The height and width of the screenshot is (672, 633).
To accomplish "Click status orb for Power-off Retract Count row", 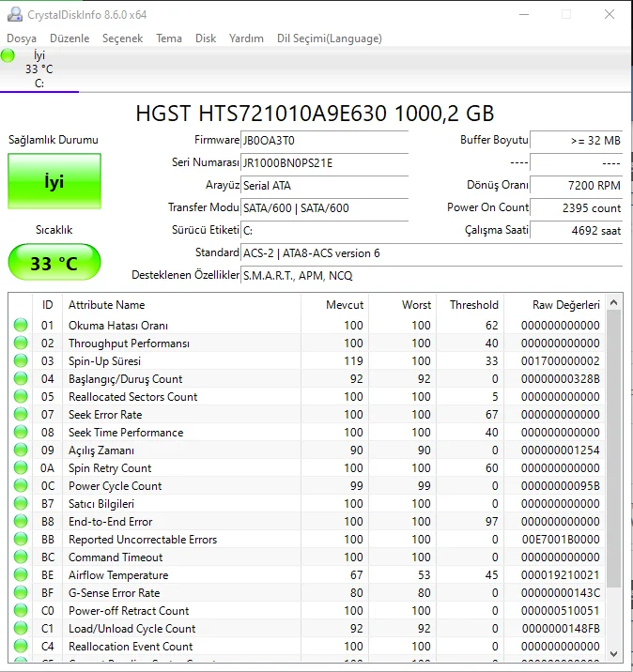I will (21, 610).
